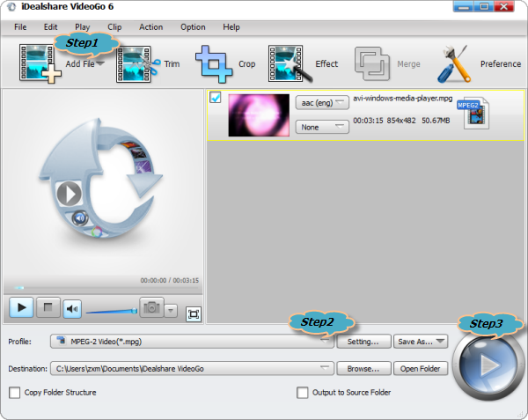Viewport: 528px width, 420px height.
Task: Click the Merge icon
Action: pos(372,64)
